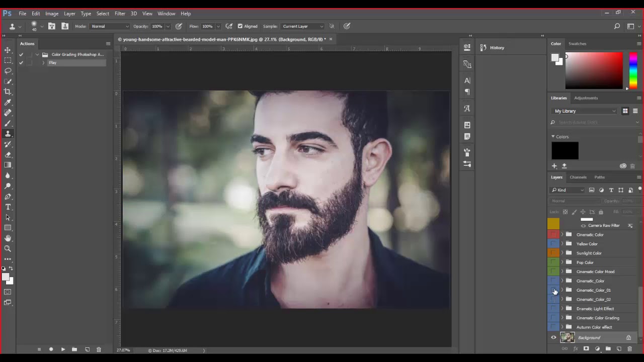Pick the Eyedropper tool
This screenshot has width=644, height=362.
point(8,102)
